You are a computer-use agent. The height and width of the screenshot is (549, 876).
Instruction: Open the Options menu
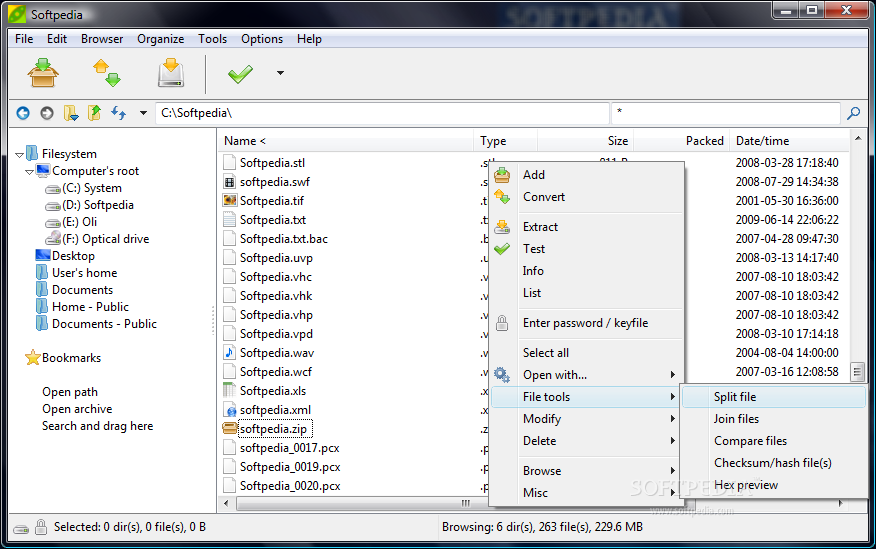pyautogui.click(x=262, y=39)
